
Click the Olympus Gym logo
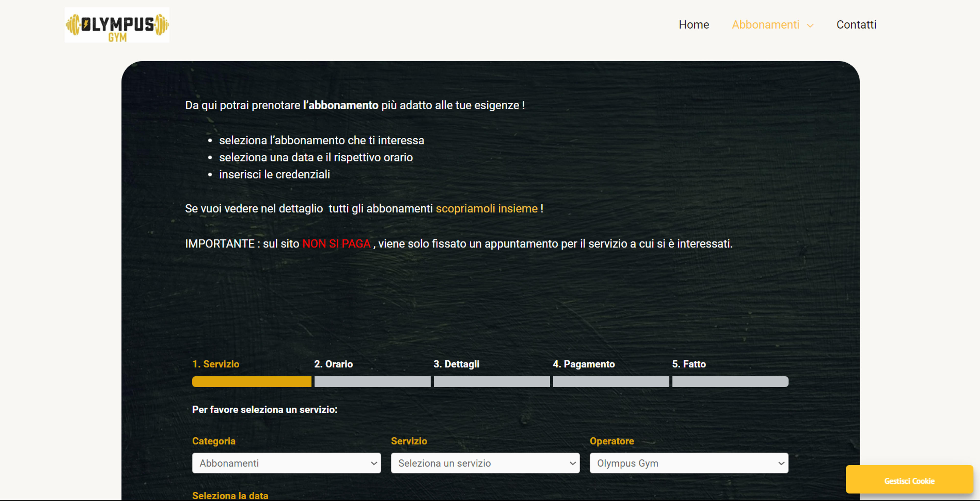[117, 25]
